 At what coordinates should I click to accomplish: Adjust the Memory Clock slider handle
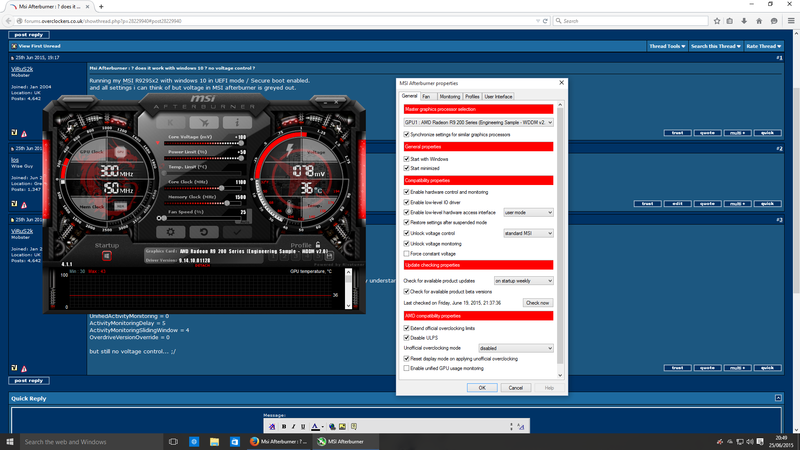227,203
